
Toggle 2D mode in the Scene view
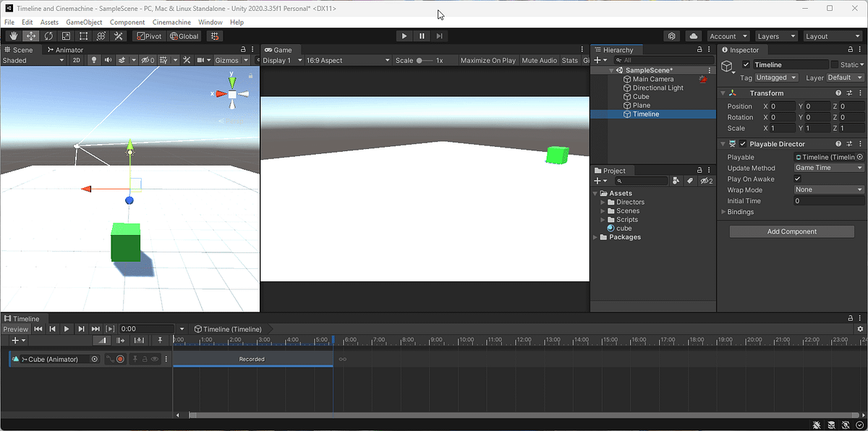click(75, 60)
